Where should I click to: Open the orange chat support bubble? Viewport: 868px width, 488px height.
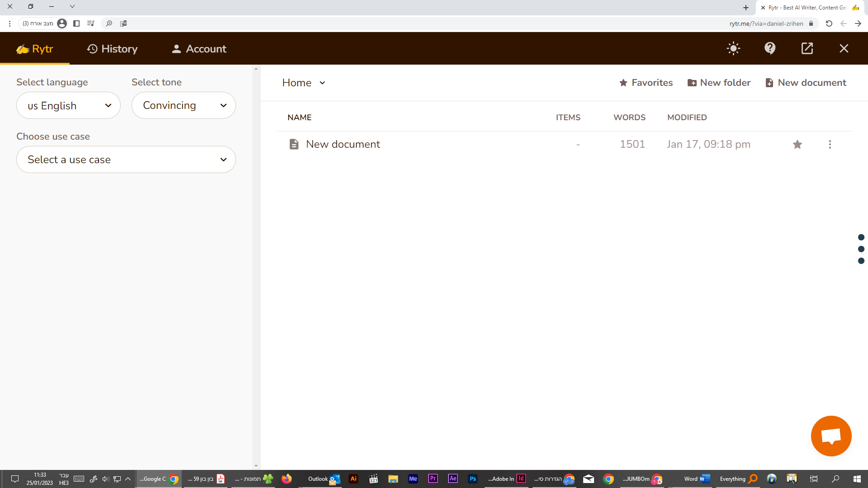[x=831, y=436]
